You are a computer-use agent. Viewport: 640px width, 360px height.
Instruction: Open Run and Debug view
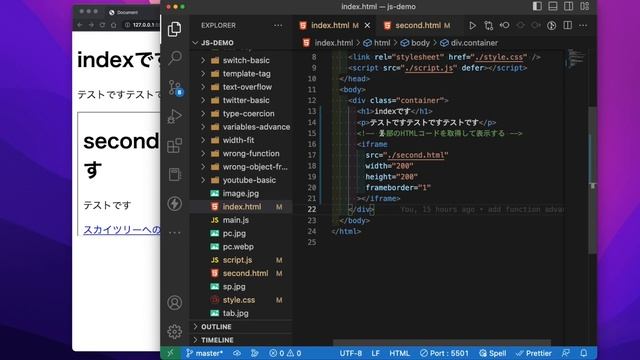point(175,116)
